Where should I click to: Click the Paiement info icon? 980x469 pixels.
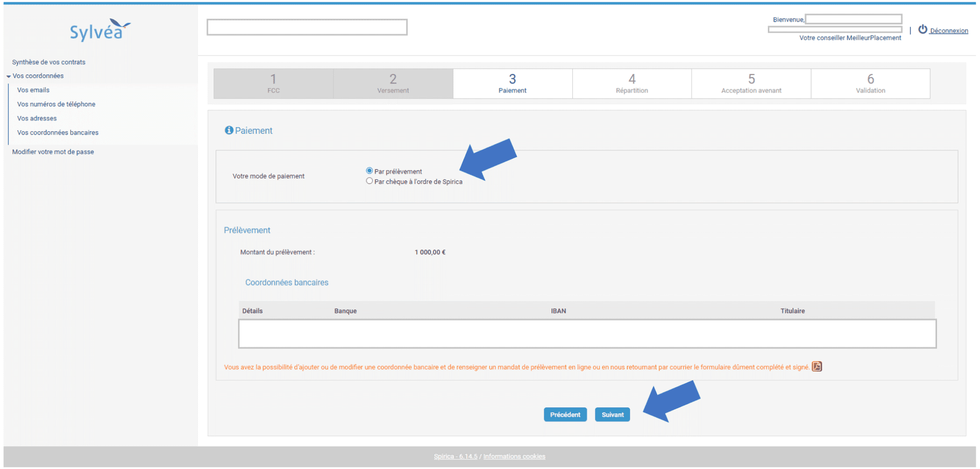(x=229, y=130)
